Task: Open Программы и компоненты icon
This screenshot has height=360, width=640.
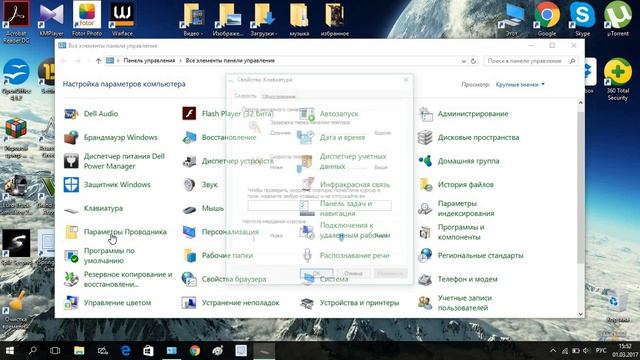Action: (x=425, y=232)
